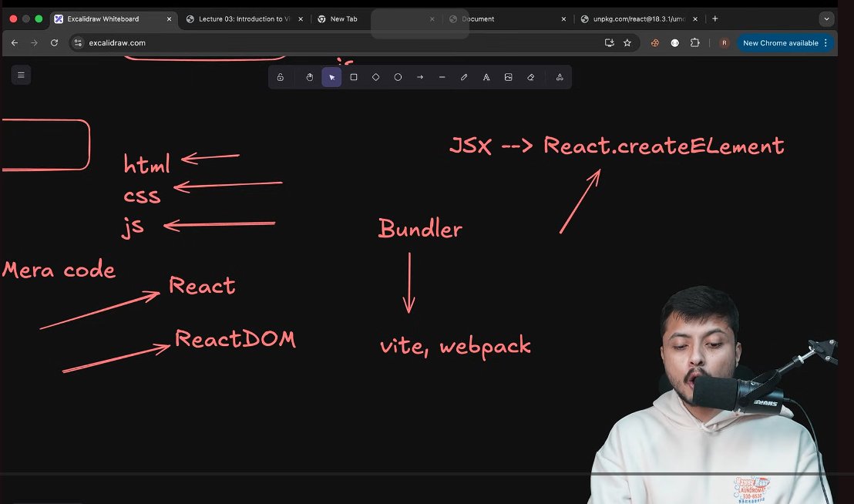The width and height of the screenshot is (854, 504).
Task: Open Chrome's tab search chevron
Action: 826,18
